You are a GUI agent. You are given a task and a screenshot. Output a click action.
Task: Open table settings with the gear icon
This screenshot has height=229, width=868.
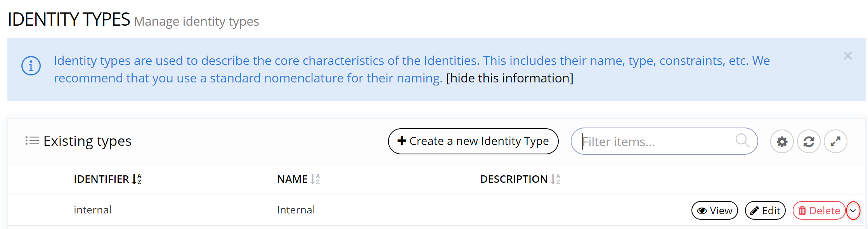782,142
